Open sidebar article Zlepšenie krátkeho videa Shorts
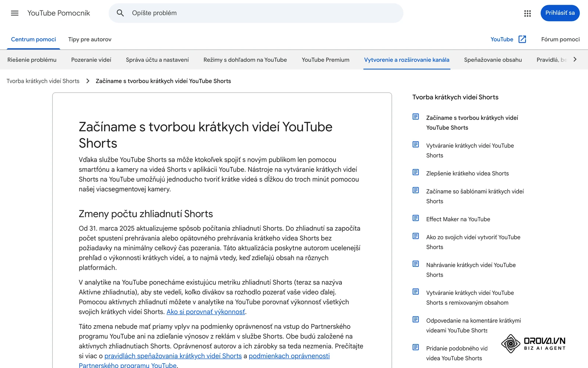588x368 pixels. [x=467, y=173]
